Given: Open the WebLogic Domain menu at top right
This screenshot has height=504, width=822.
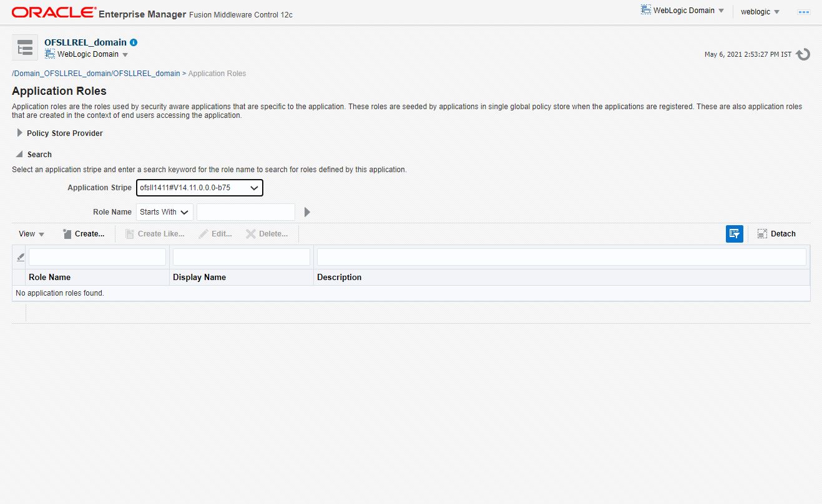Looking at the screenshot, I should click(682, 11).
